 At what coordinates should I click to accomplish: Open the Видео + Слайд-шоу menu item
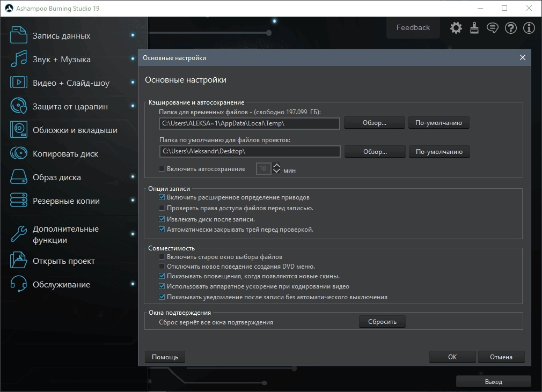72,82
